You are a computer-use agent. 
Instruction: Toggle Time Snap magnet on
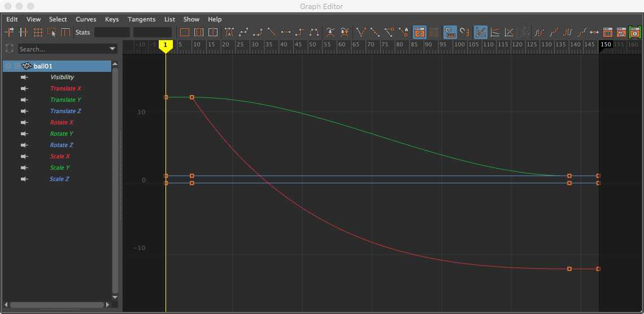click(450, 32)
